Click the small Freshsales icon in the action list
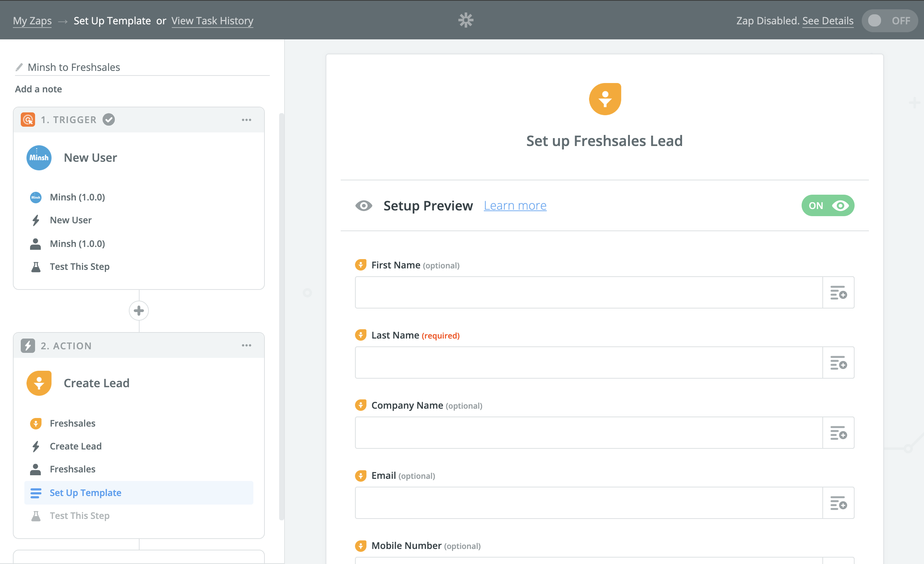 click(x=36, y=423)
